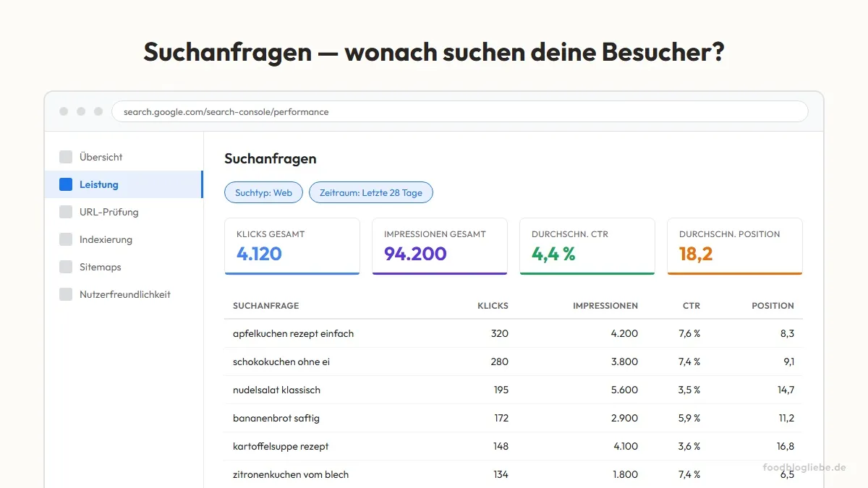Image resolution: width=868 pixels, height=488 pixels.
Task: Toggle the Durchschn. Position metric card
Action: (734, 246)
